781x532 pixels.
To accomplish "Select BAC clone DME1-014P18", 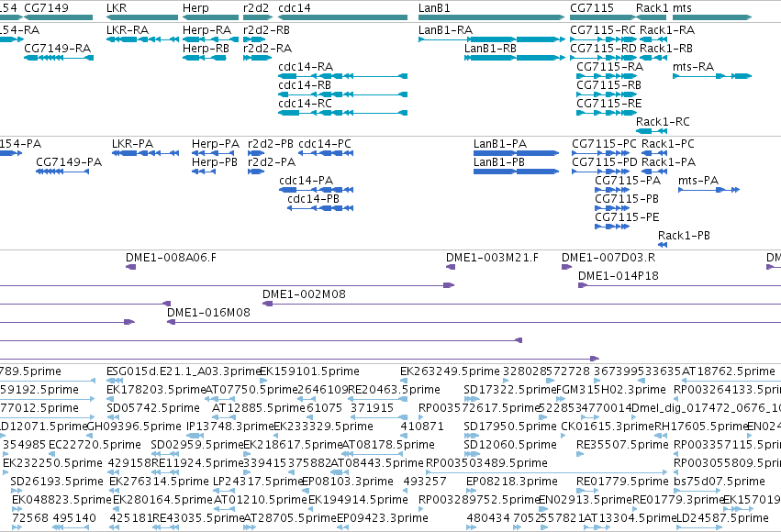I will click(x=679, y=285).
